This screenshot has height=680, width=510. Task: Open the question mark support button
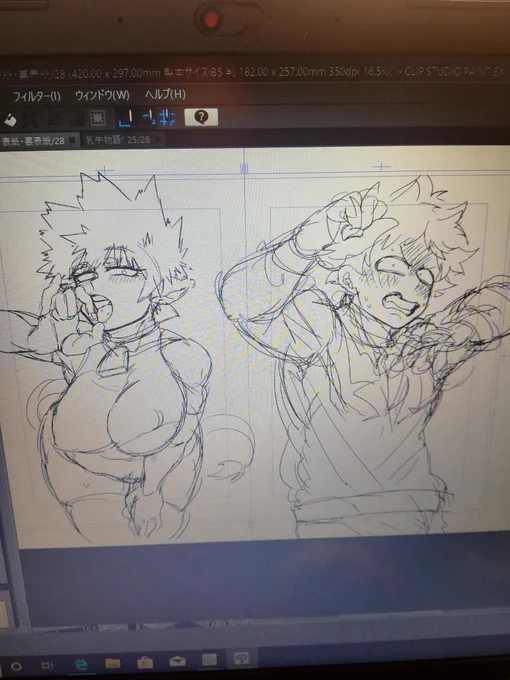201,117
